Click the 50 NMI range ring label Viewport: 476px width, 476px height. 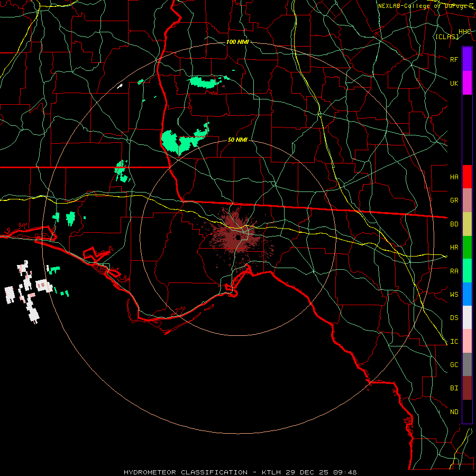point(237,140)
